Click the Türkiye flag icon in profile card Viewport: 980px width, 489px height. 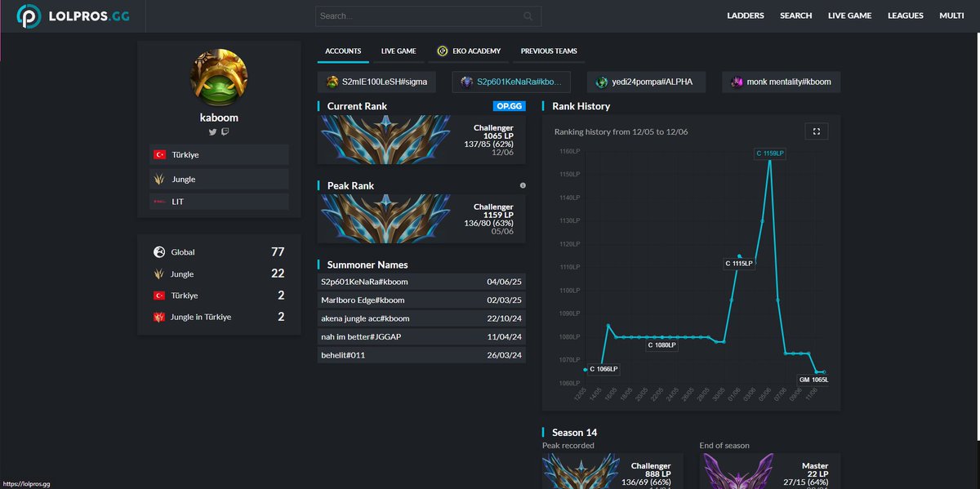(x=160, y=154)
